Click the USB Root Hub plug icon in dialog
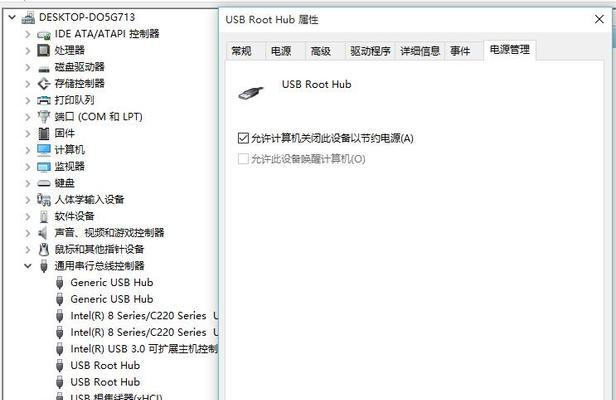This screenshot has height=400, width=616. 251,93
